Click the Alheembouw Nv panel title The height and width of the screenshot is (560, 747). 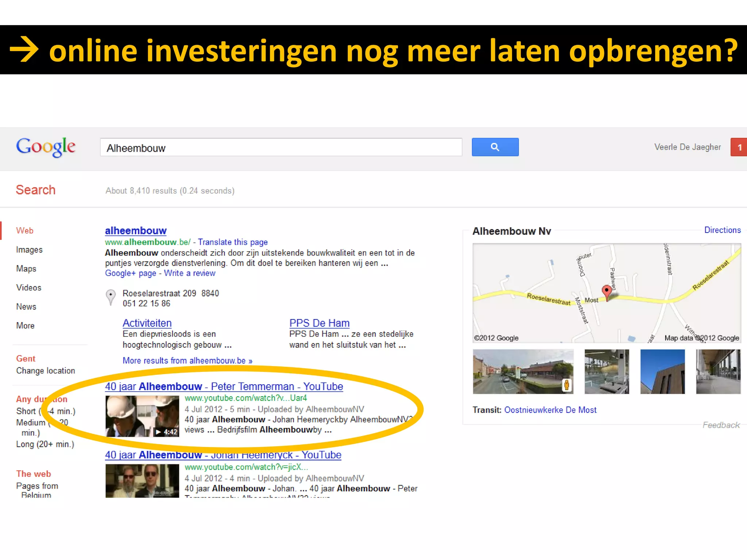pos(512,231)
